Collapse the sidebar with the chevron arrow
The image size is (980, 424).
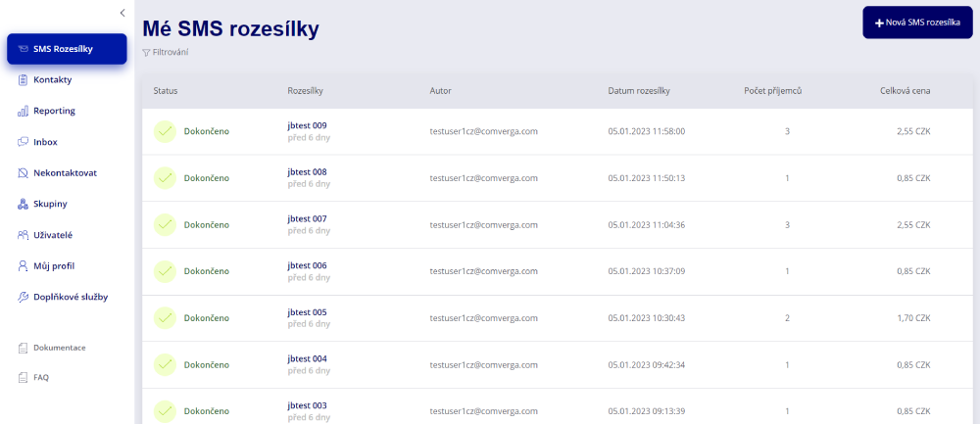122,13
